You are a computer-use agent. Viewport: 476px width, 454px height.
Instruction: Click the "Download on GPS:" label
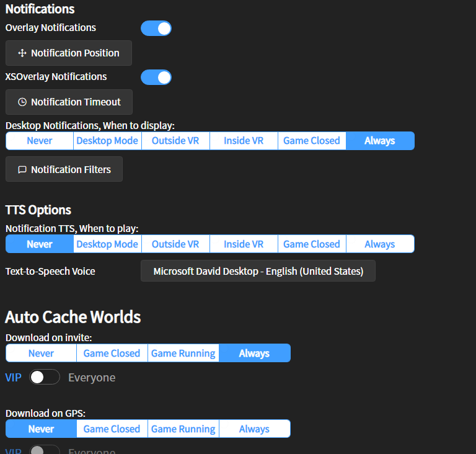click(x=45, y=413)
